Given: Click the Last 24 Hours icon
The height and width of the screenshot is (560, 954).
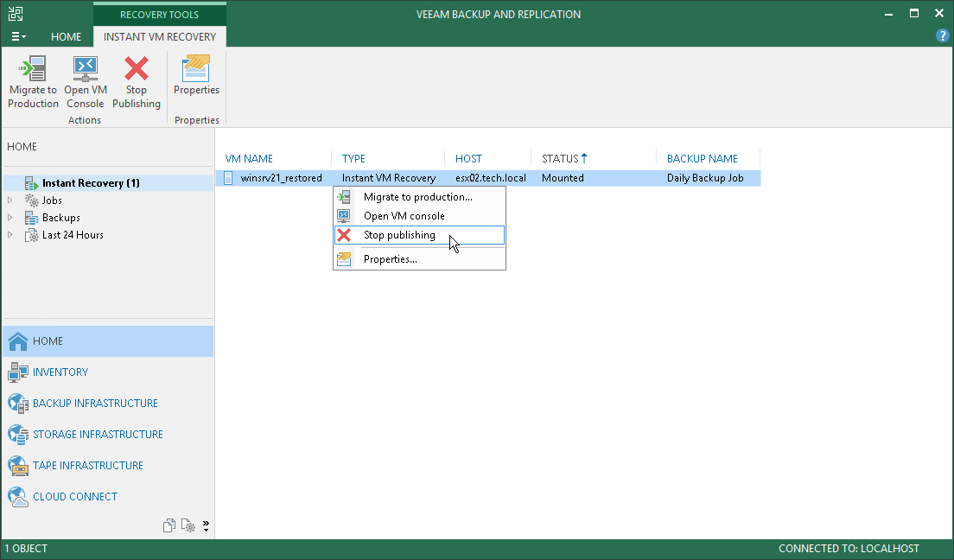Looking at the screenshot, I should point(32,235).
